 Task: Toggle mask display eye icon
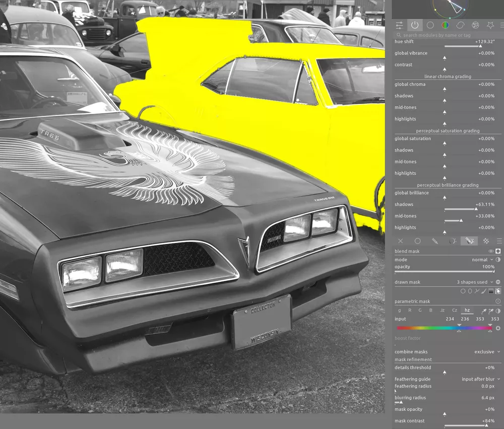pos(491,251)
